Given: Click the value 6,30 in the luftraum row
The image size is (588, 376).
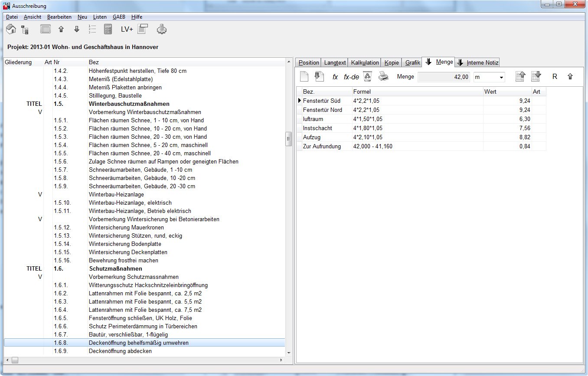Looking at the screenshot, I should coord(525,119).
